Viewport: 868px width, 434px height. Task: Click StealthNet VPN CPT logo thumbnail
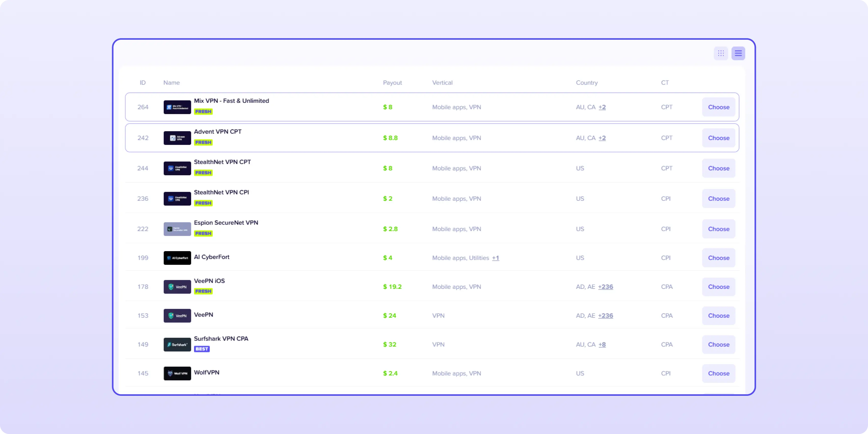click(177, 168)
